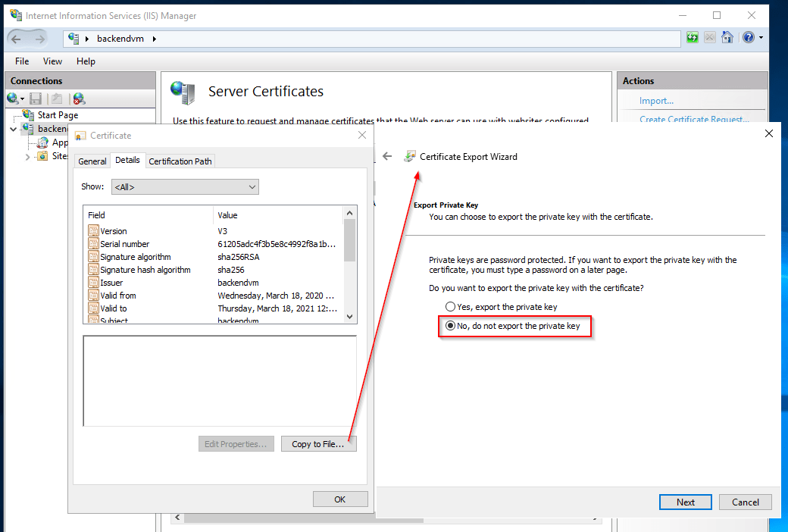Image resolution: width=788 pixels, height=532 pixels.
Task: Click the horizontal scrollbar left arrow in IIS Manager
Action: pyautogui.click(x=177, y=518)
